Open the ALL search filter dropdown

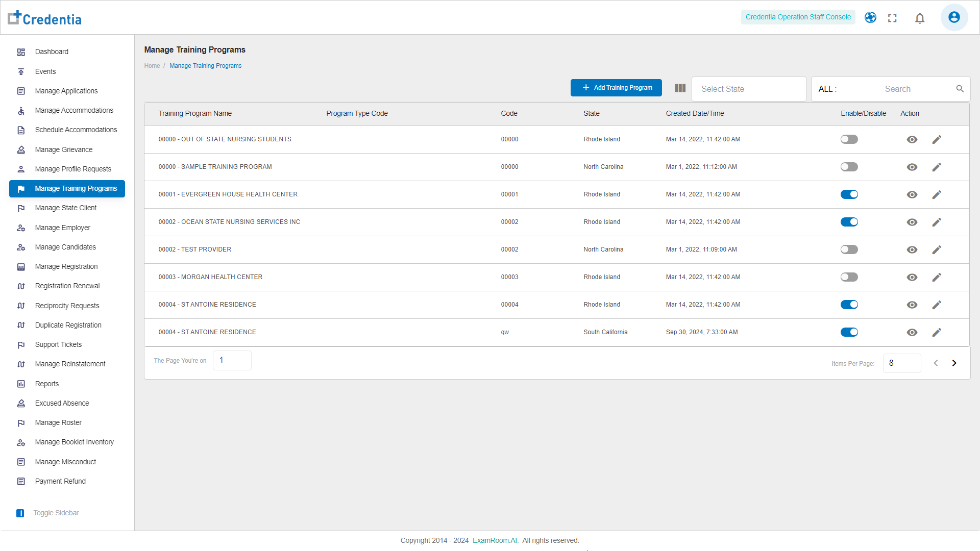click(827, 89)
